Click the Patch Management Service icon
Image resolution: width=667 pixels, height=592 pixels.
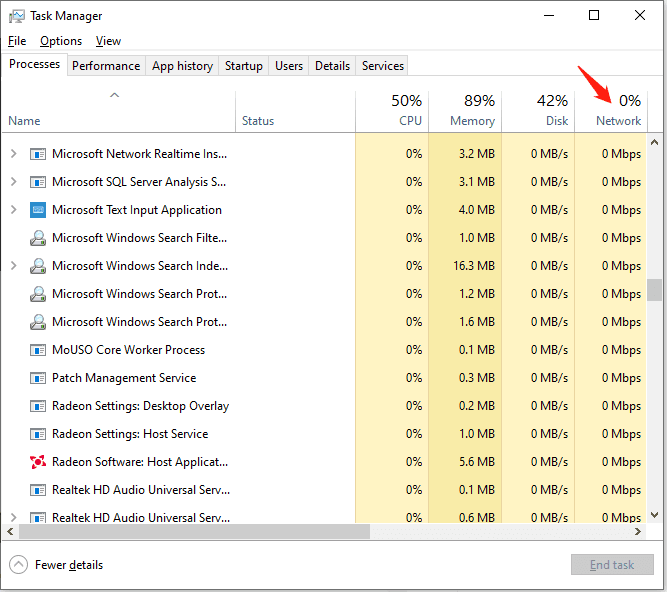point(38,378)
